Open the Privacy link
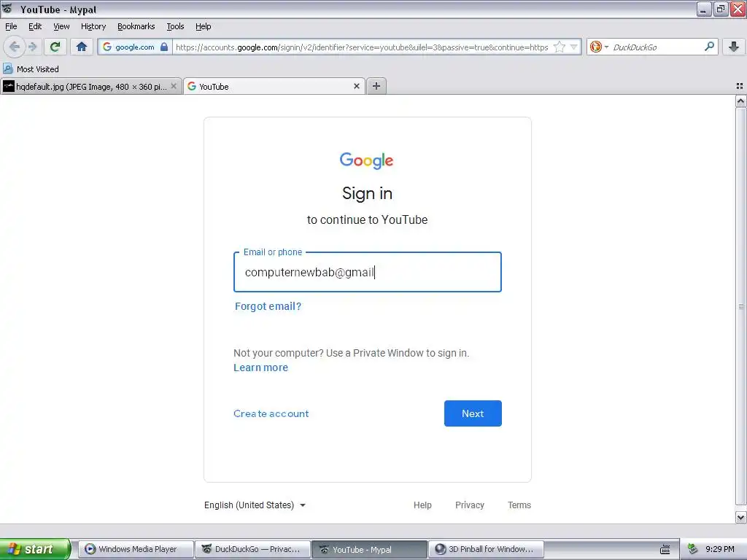This screenshot has height=560, width=747. point(470,505)
